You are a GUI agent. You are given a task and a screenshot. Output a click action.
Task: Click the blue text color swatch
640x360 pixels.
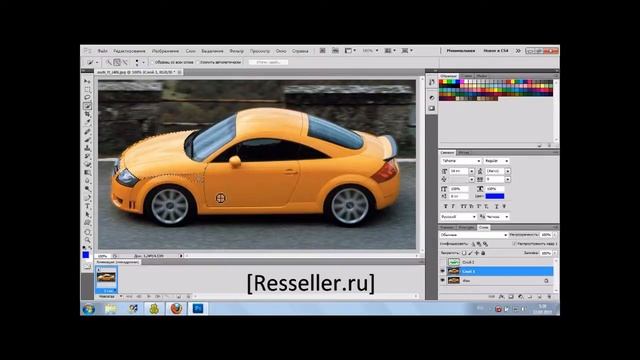(x=495, y=196)
